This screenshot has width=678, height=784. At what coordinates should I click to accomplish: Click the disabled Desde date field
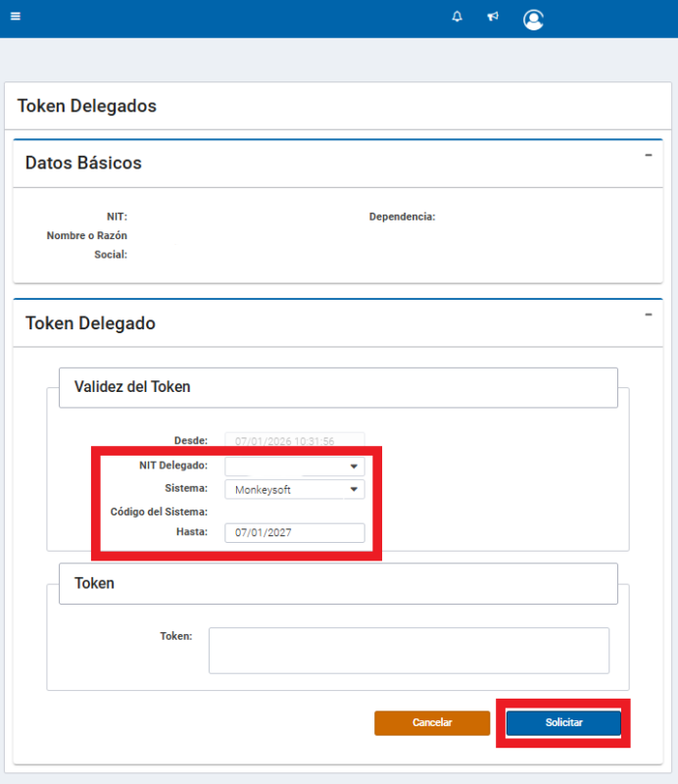(x=294, y=441)
